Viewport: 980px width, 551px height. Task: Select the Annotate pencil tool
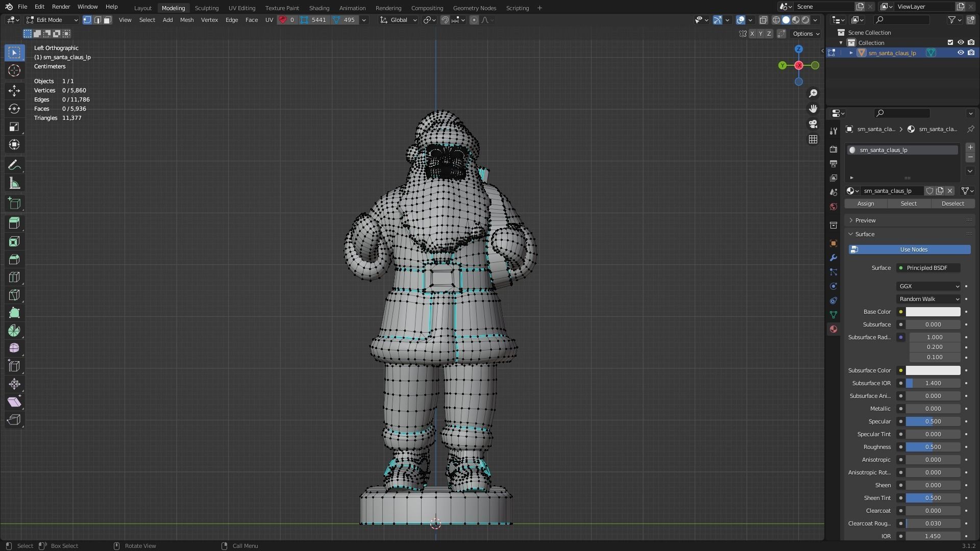pyautogui.click(x=14, y=165)
